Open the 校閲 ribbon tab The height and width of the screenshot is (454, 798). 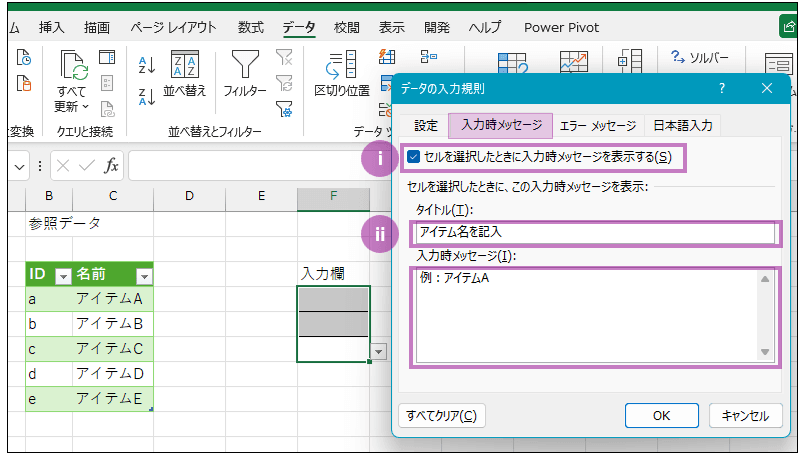tap(347, 27)
